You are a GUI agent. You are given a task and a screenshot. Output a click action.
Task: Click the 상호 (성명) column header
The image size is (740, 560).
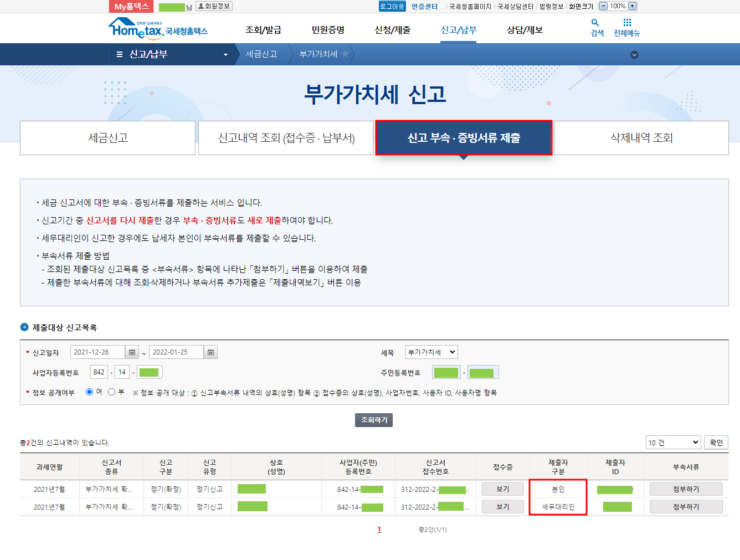tap(276, 467)
